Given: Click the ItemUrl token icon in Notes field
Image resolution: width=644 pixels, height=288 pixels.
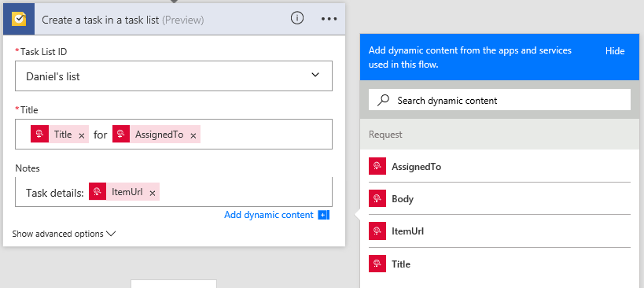Looking at the screenshot, I should tap(98, 192).
